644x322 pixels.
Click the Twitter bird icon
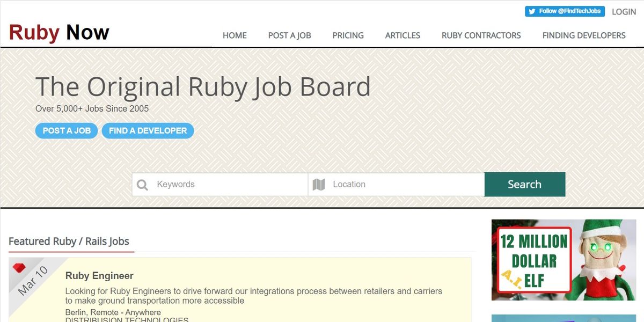pyautogui.click(x=532, y=11)
